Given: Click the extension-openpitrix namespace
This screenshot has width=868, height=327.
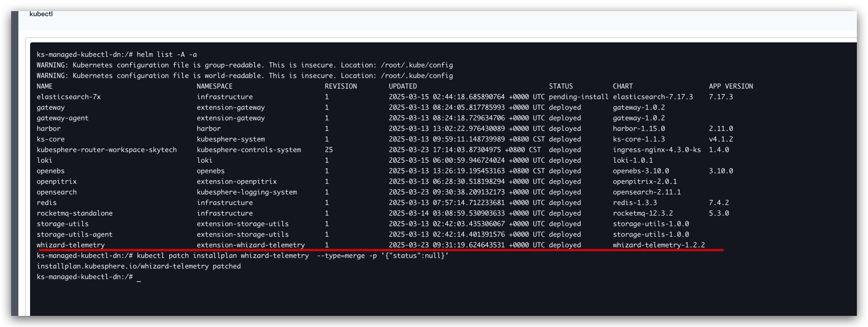Looking at the screenshot, I should click(x=237, y=182).
